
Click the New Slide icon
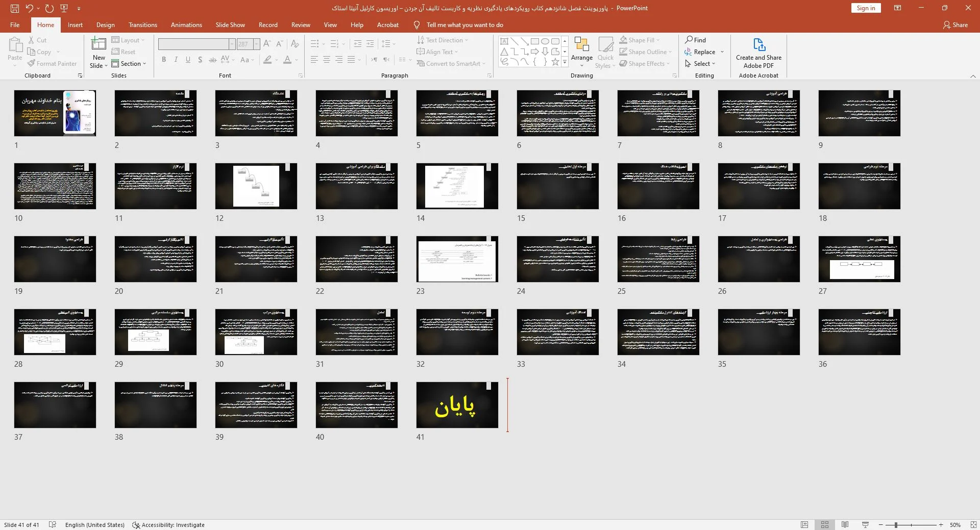(99, 44)
